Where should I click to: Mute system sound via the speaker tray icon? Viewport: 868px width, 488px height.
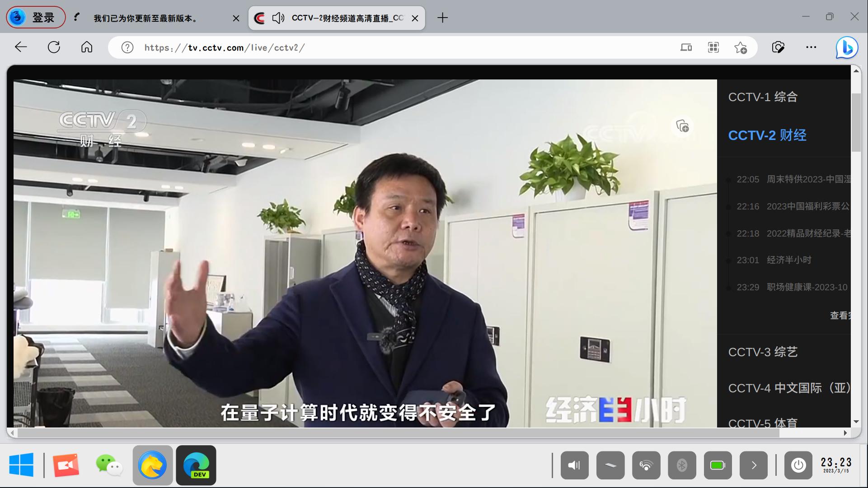[574, 465]
